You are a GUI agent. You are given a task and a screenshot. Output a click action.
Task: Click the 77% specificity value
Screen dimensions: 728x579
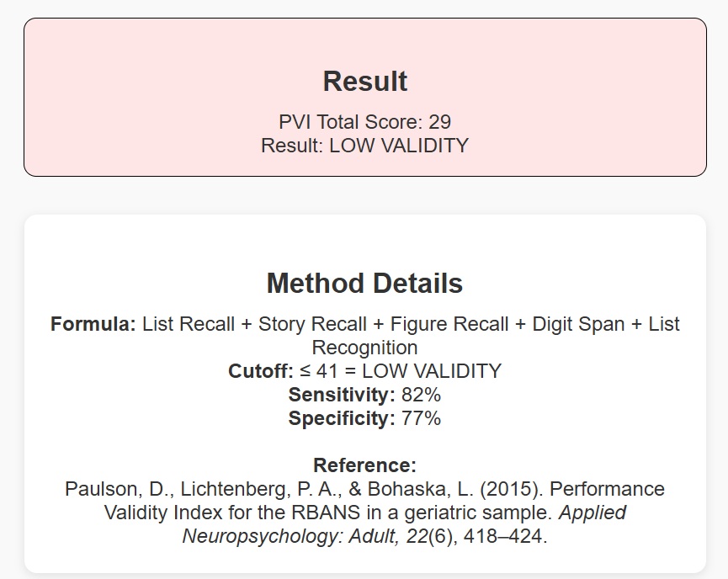pyautogui.click(x=422, y=418)
